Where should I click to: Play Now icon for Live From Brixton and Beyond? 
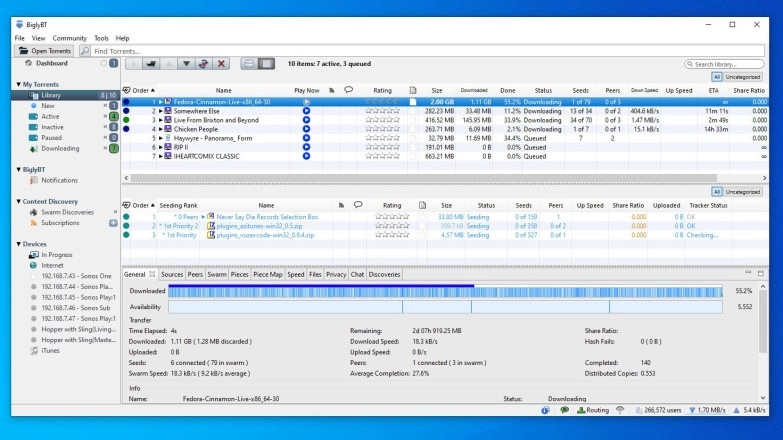(x=306, y=120)
